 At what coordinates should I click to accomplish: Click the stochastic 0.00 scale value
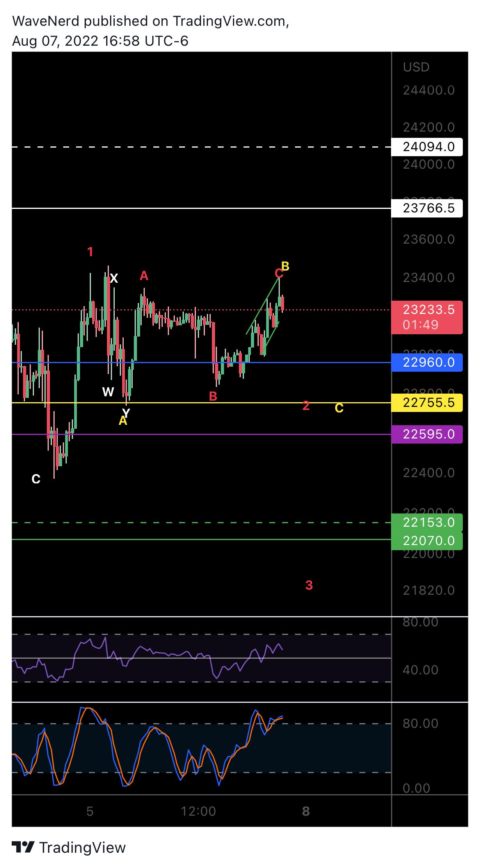point(416,788)
